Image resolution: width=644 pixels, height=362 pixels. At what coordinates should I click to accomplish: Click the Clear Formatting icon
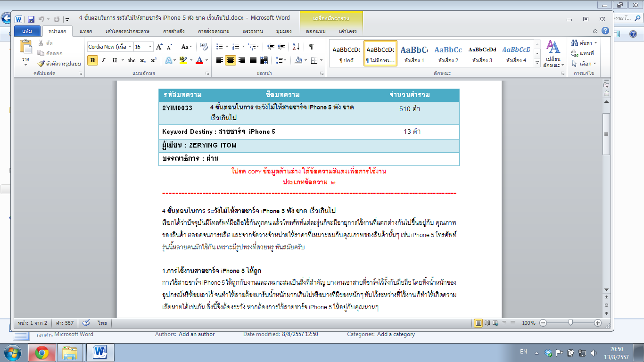click(x=204, y=47)
